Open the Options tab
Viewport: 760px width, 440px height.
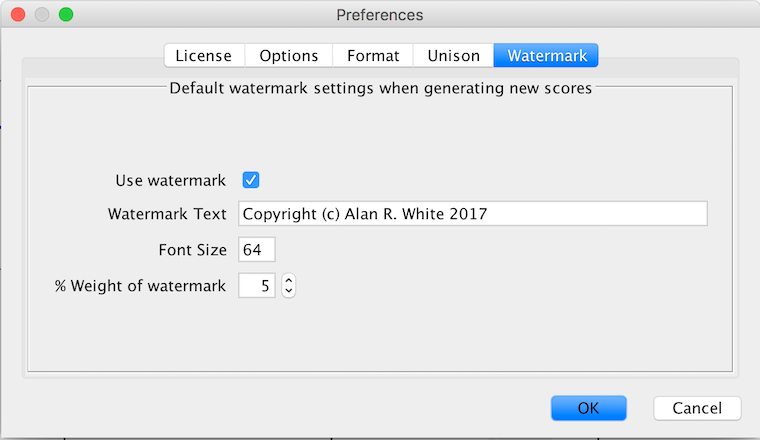pos(289,55)
